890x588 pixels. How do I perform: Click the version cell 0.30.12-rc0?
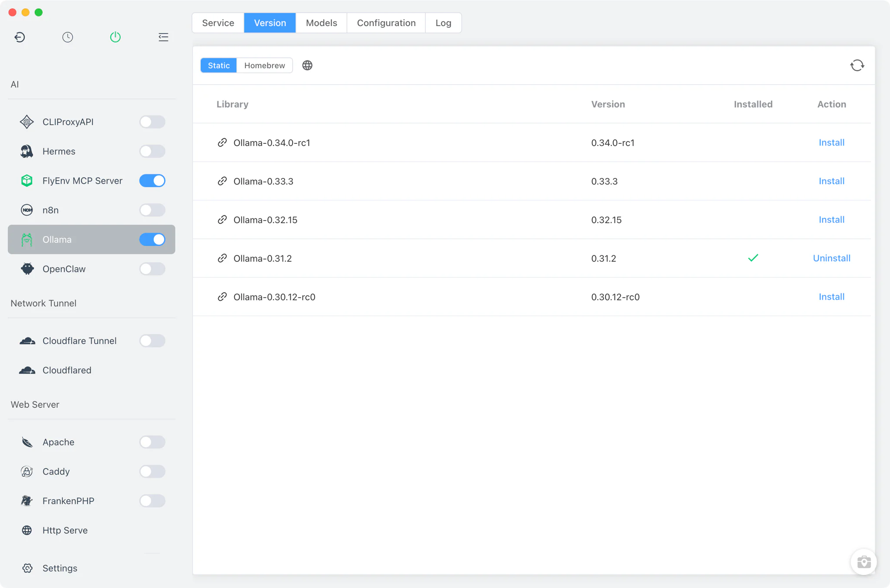[615, 297]
